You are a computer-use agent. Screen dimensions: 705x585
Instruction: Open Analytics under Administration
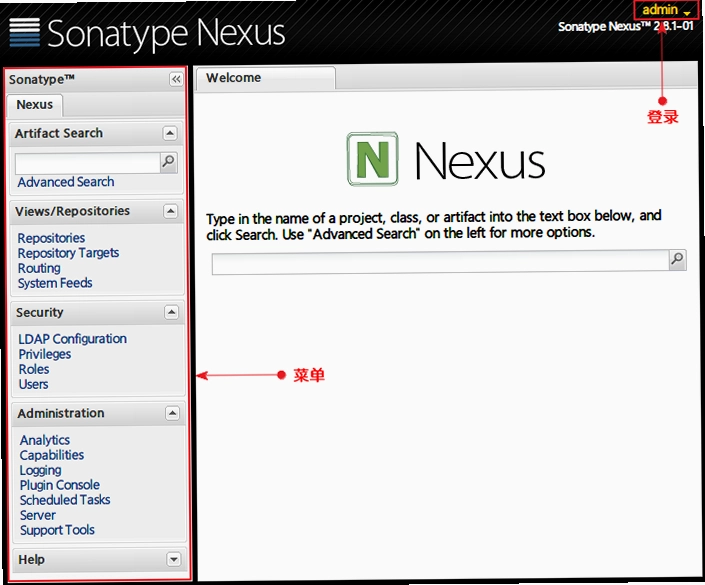45,440
